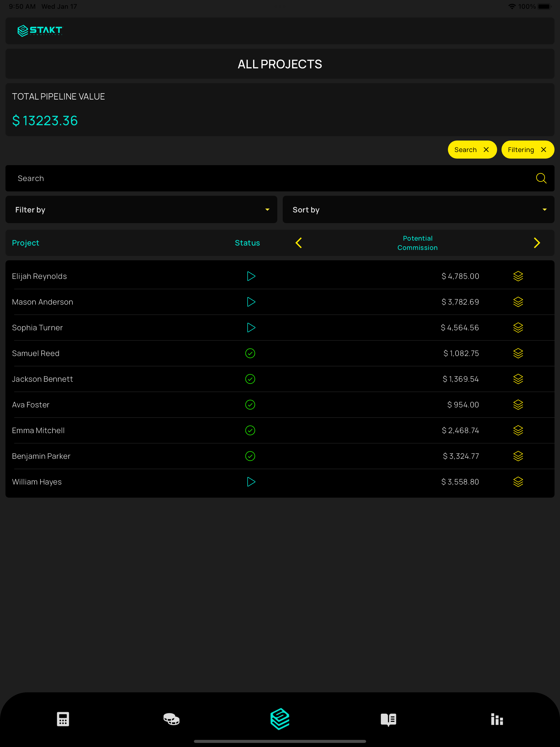Click the Sort by dropdown arrow

point(544,210)
